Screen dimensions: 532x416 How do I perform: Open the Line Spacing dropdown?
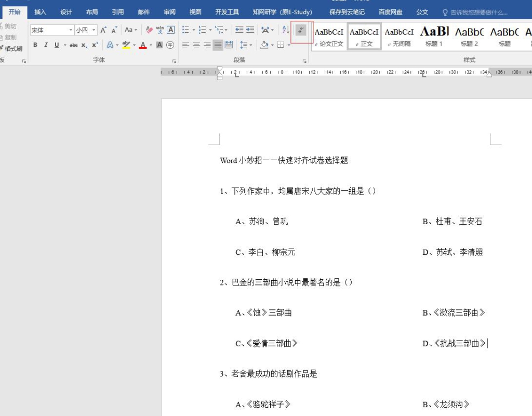pos(250,45)
